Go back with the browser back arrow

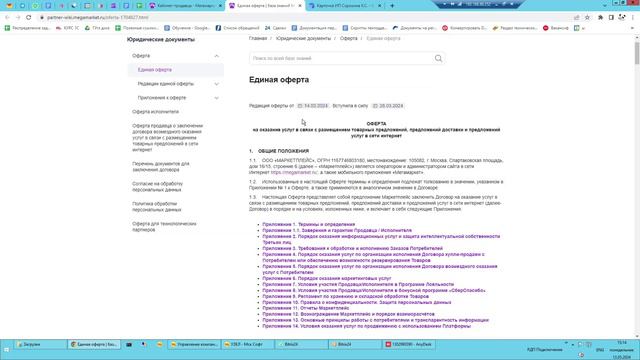[7, 18]
